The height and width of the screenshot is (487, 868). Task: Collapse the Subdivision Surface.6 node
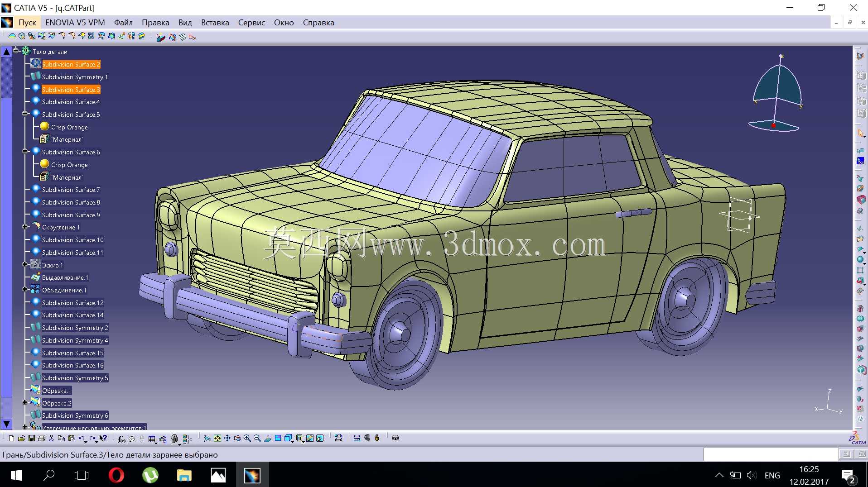[25, 151]
